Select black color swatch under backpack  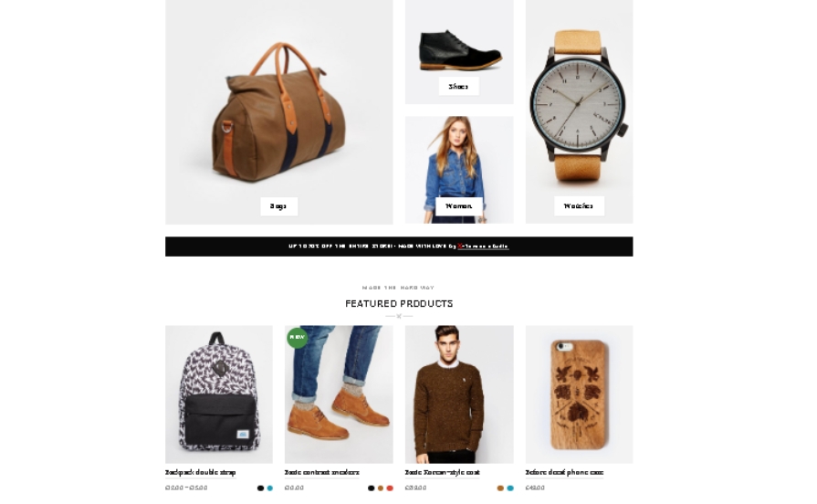(260, 488)
